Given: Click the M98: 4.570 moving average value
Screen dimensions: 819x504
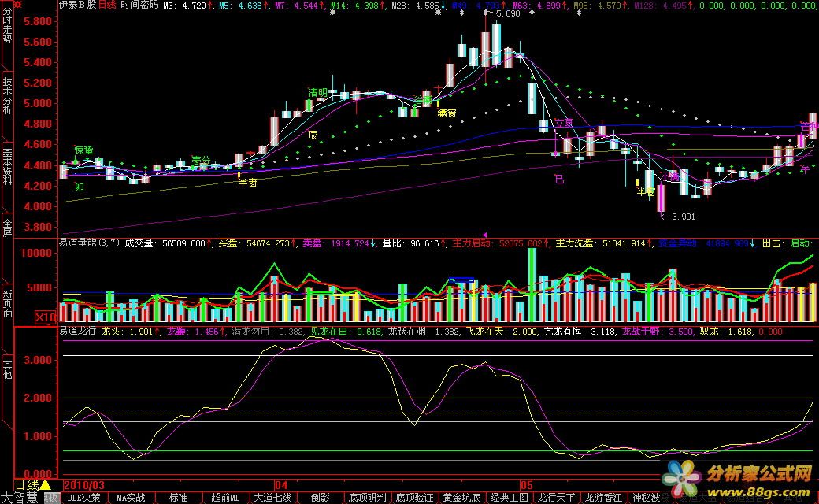Looking at the screenshot, I should coord(599,6).
